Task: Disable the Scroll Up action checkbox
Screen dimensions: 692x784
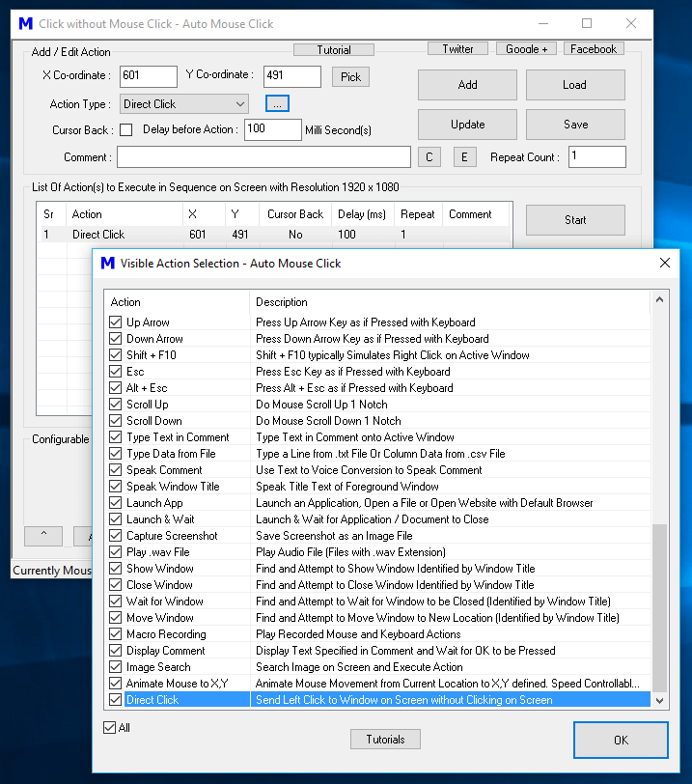Action: [116, 404]
